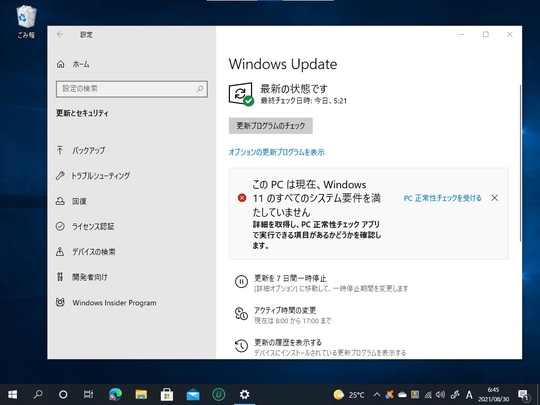This screenshot has width=540, height=405.
Task: Open オプションの更新プログラムを表示 link
Action: tap(277, 152)
